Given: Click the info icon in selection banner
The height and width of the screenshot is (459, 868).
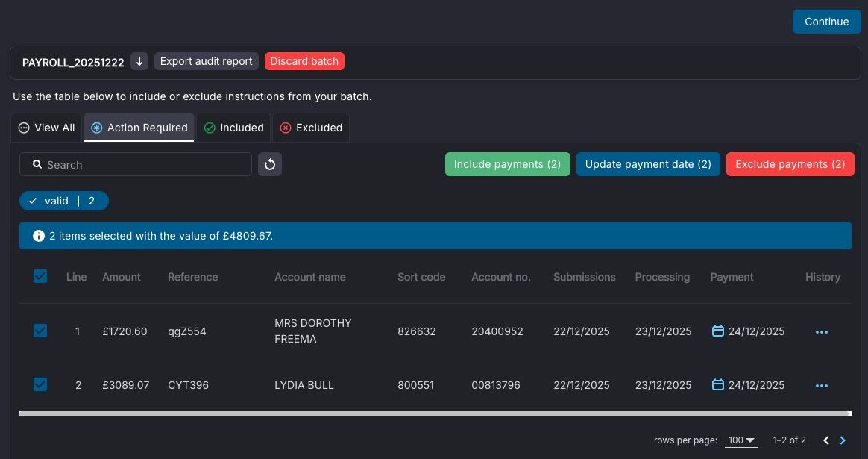Looking at the screenshot, I should 38,236.
